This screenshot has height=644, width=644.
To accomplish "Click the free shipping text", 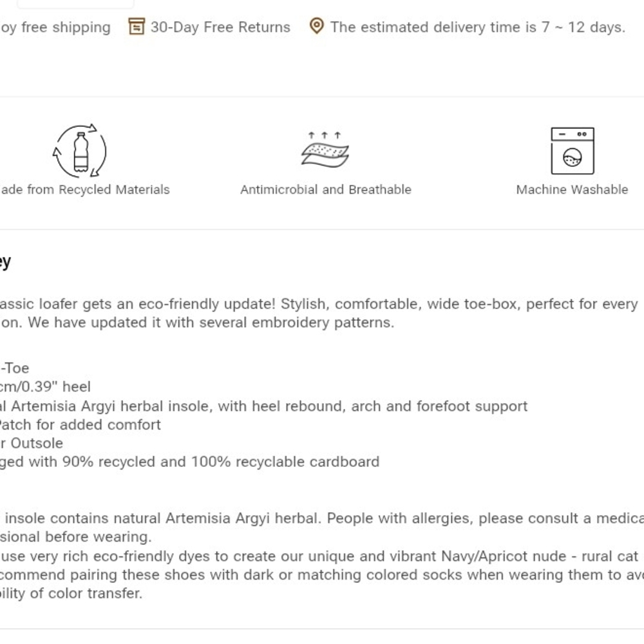I will (55, 28).
